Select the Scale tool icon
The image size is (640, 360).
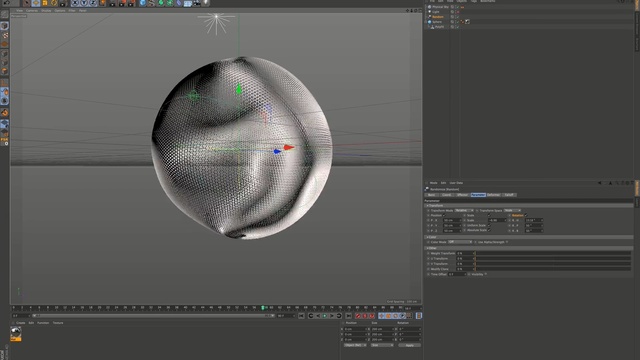pyautogui.click(x=45, y=3)
